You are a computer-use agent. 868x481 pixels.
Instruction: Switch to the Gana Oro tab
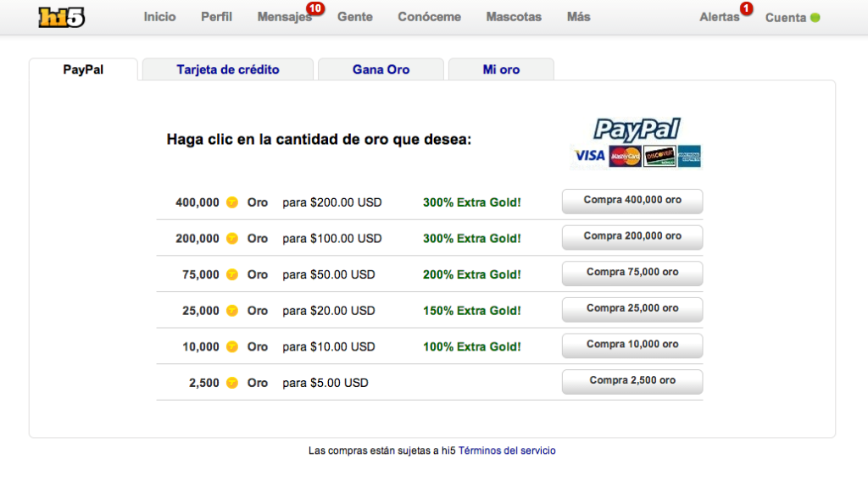click(381, 69)
